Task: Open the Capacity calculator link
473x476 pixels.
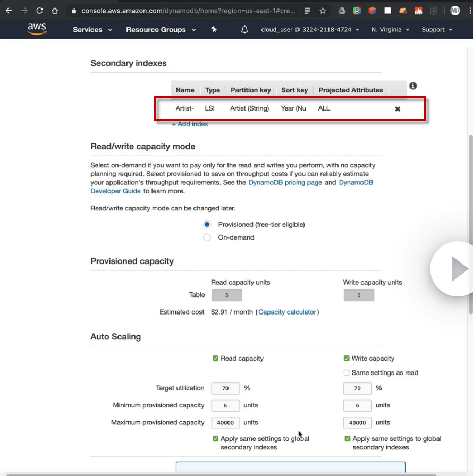Action: (287, 312)
